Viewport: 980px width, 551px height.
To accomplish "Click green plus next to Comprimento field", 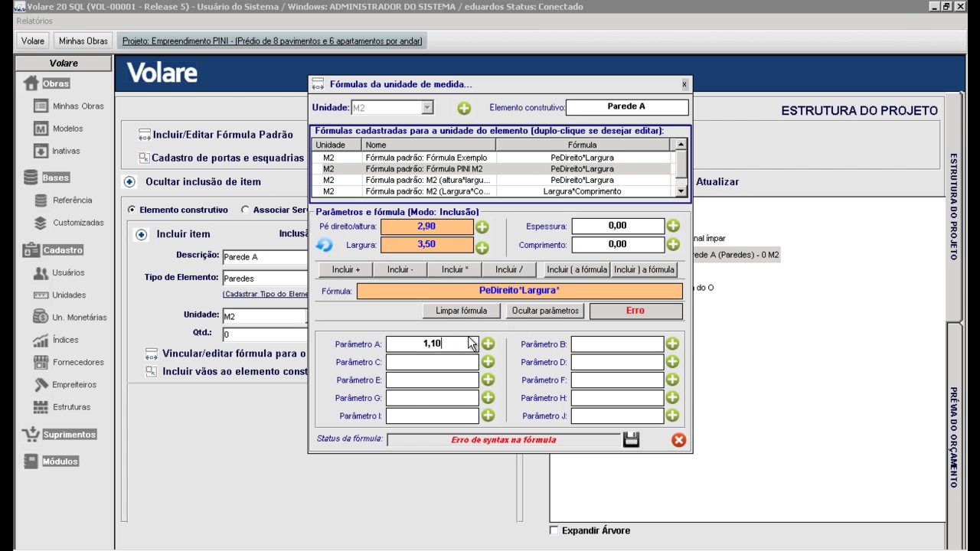I will tap(673, 245).
